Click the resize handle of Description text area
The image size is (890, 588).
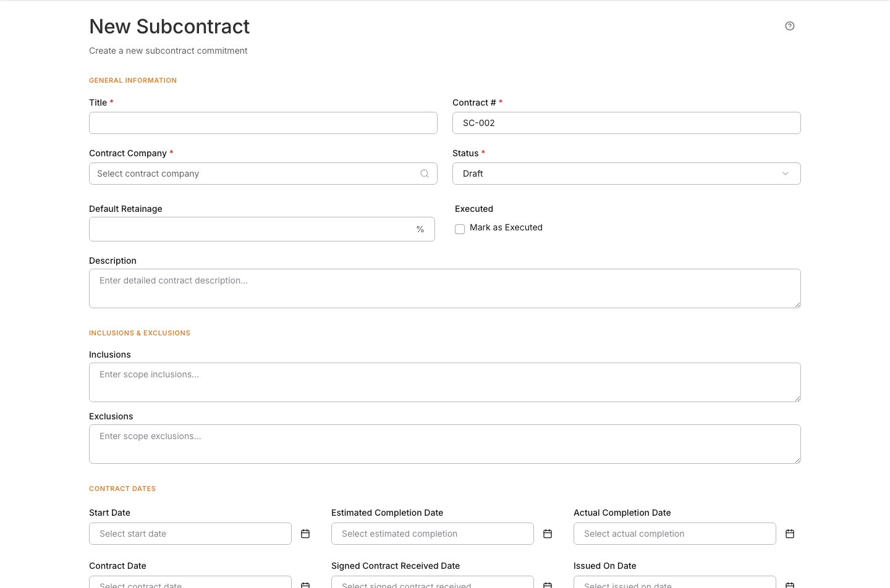(797, 304)
